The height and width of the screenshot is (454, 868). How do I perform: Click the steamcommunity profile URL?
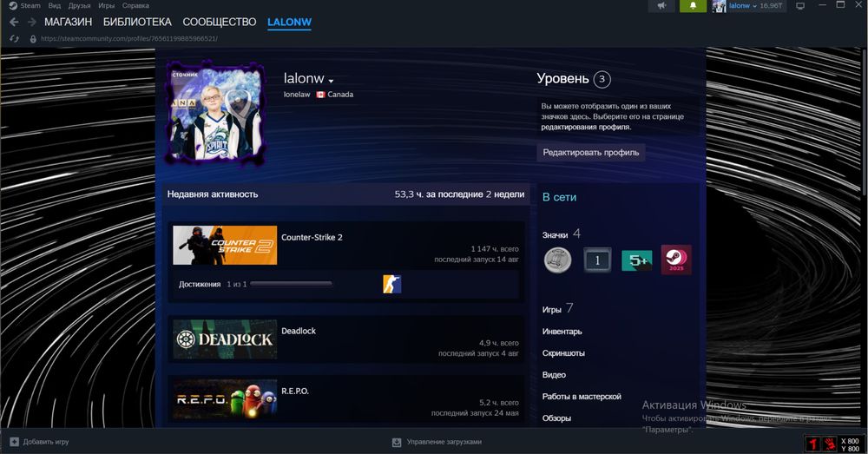tap(129, 39)
